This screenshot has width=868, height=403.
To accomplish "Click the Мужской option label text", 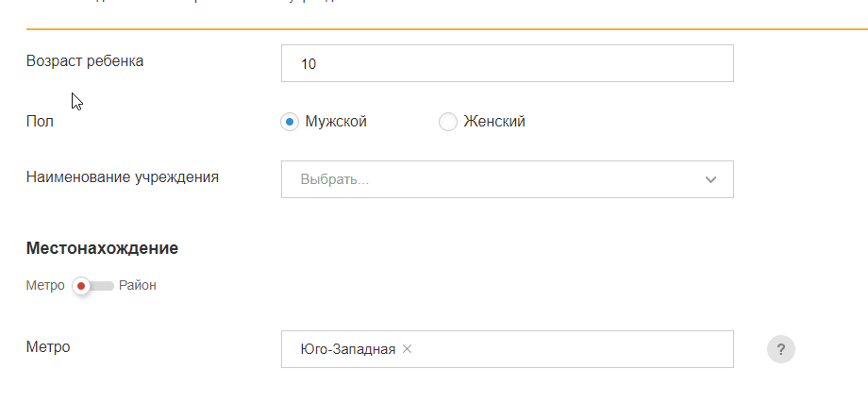I will pos(336,122).
